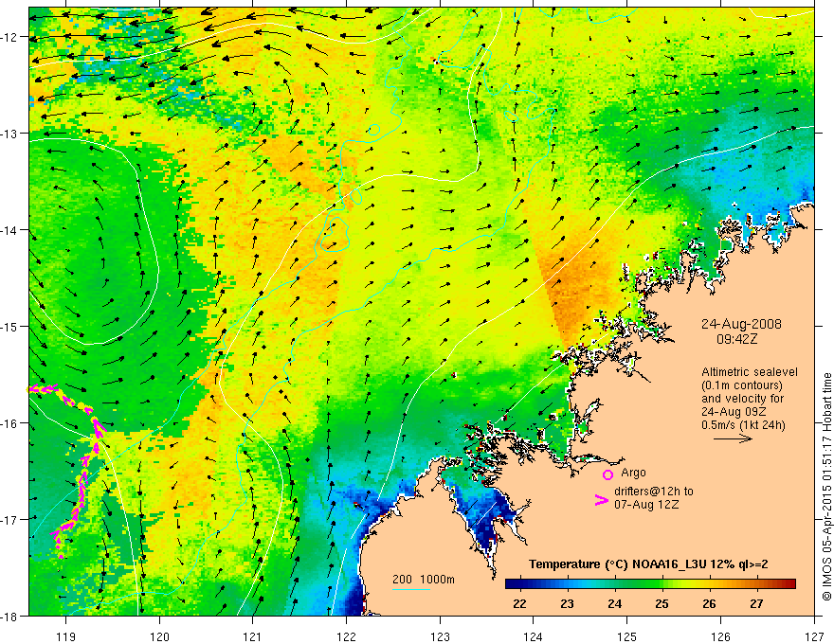Click the 120 longitude axis label
Viewport: 834px width, 644px height.
[159, 636]
